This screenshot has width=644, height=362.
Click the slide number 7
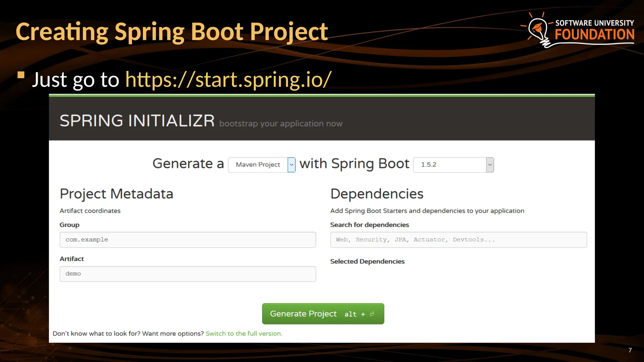tap(630, 350)
